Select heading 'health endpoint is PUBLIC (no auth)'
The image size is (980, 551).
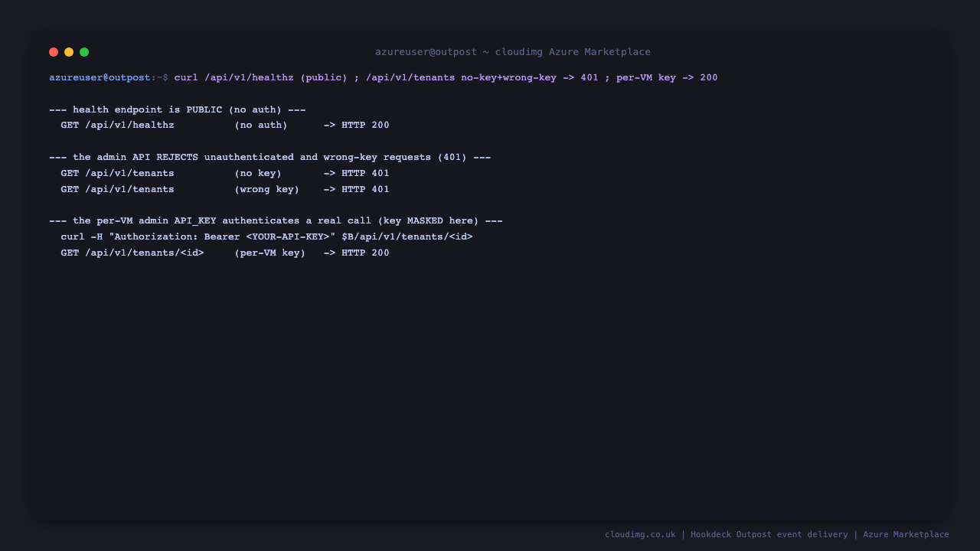pos(177,109)
